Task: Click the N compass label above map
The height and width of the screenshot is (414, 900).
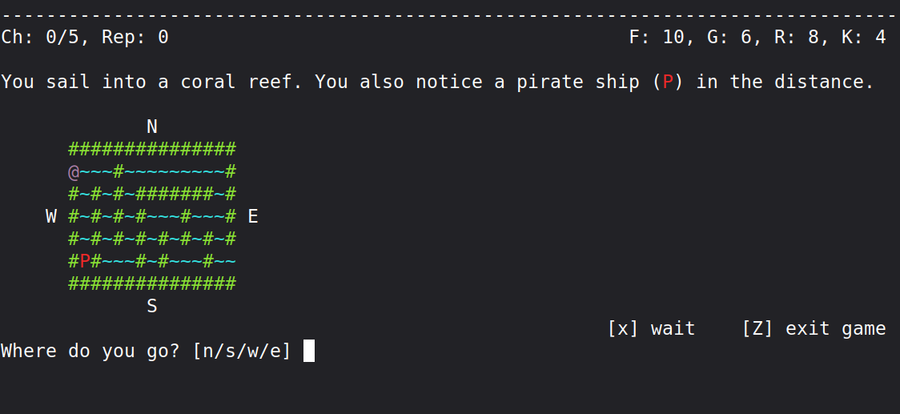Action: pyautogui.click(x=152, y=127)
